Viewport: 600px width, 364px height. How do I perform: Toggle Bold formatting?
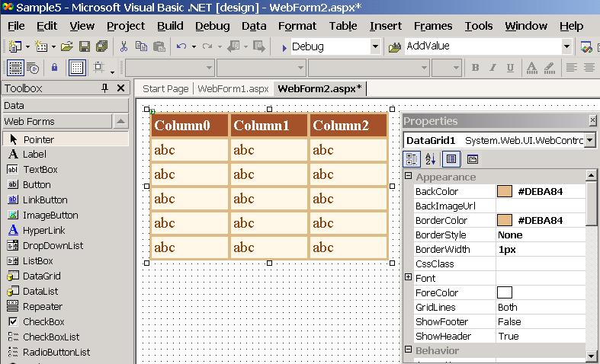pyautogui.click(x=476, y=68)
